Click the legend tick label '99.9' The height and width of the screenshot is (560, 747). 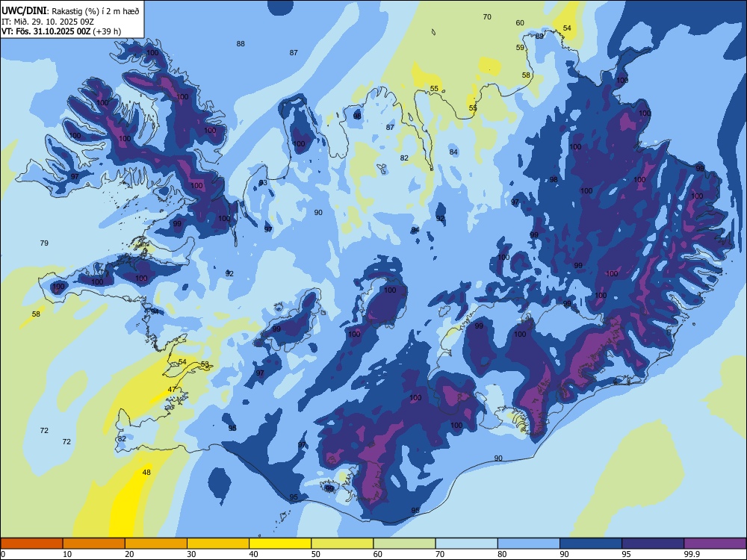click(692, 554)
